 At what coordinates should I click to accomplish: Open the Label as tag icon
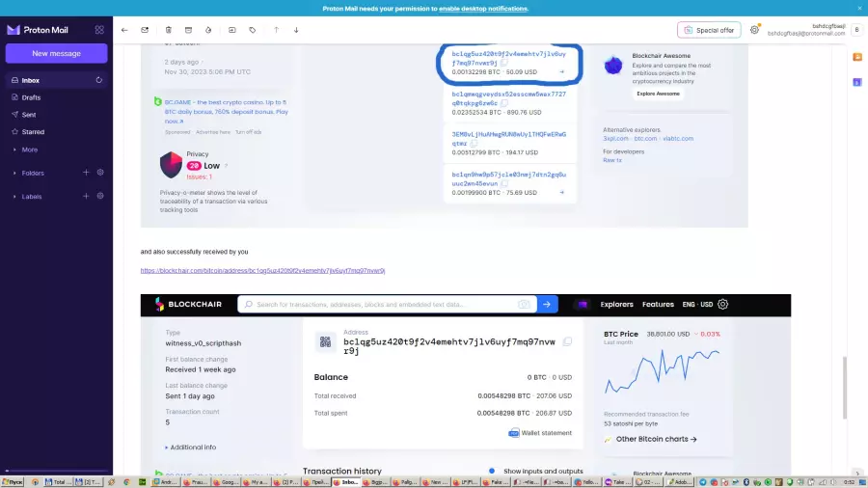pos(253,30)
